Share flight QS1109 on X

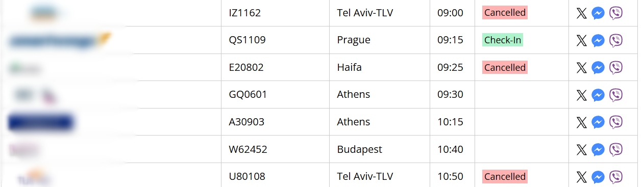point(581,40)
